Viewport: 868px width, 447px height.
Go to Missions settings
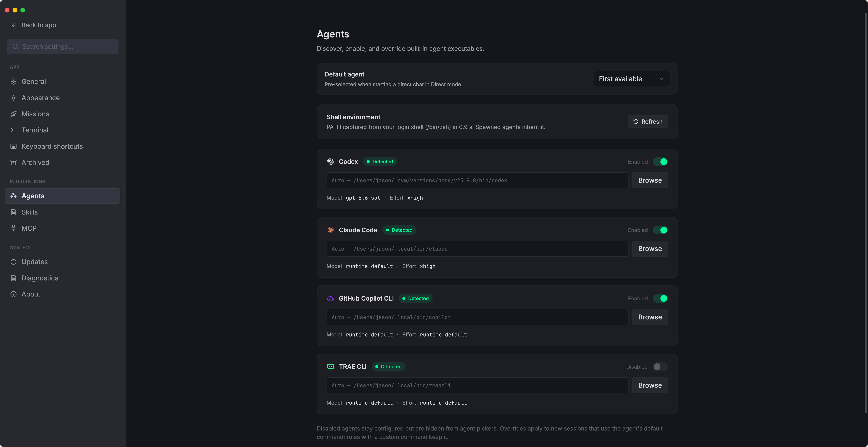[63, 114]
